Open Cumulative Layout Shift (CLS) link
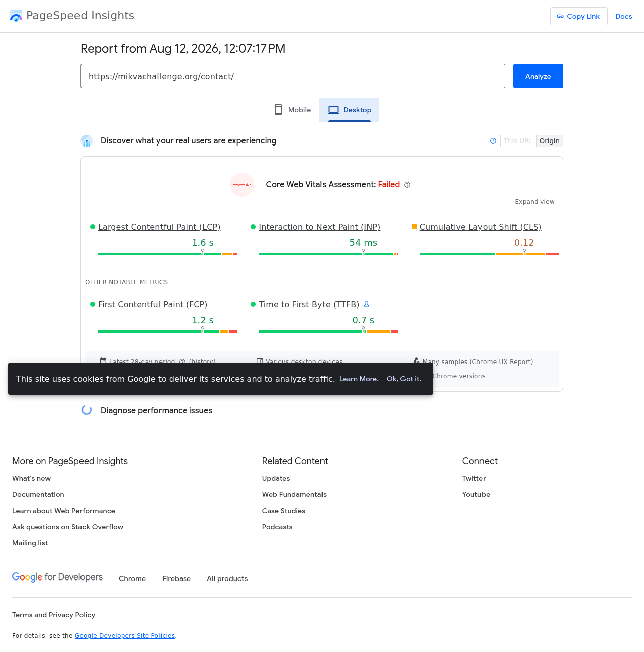This screenshot has height=652, width=644. click(480, 227)
